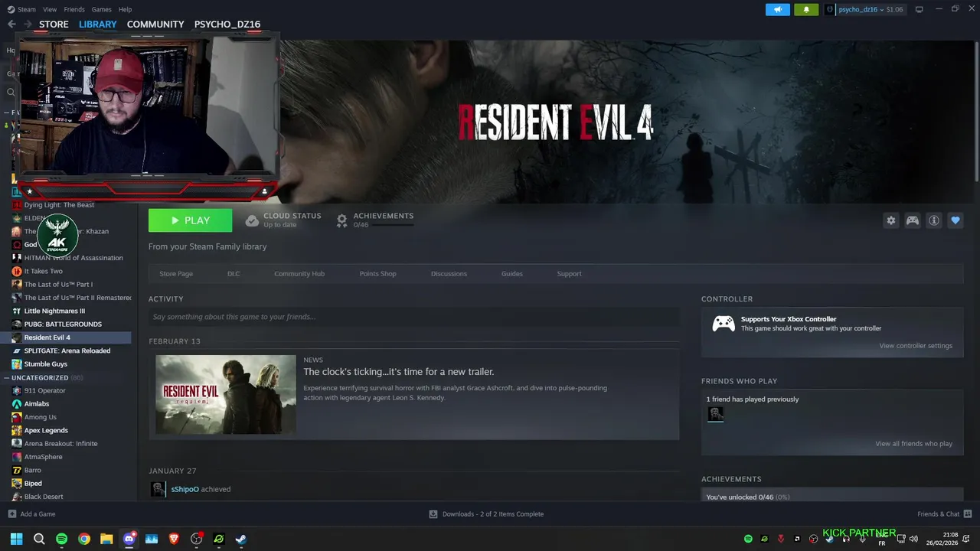Open the PSYCHO_DZ16 profile tab

pyautogui.click(x=227, y=24)
